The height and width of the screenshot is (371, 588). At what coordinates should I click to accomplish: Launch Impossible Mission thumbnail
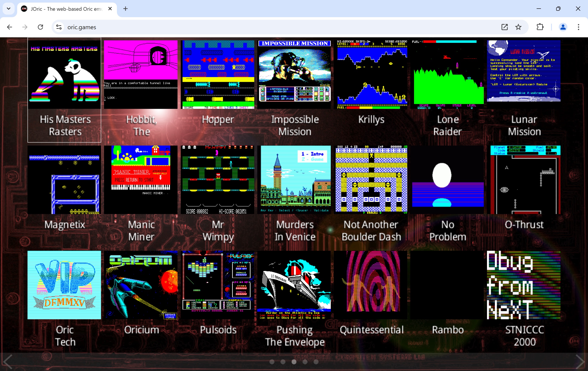point(294,75)
